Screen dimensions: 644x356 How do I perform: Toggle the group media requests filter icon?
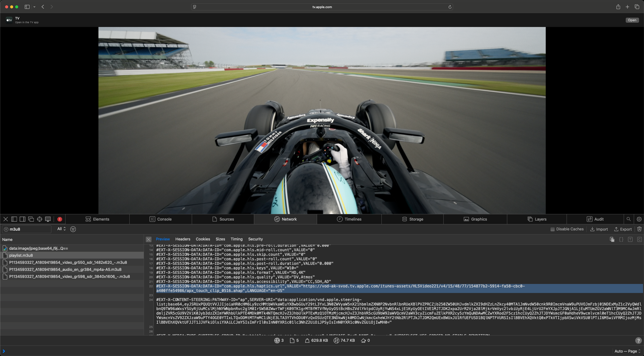pyautogui.click(x=73, y=229)
